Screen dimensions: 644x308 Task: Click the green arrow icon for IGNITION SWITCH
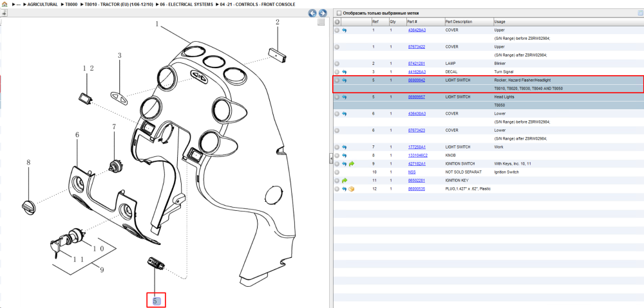tap(351, 163)
